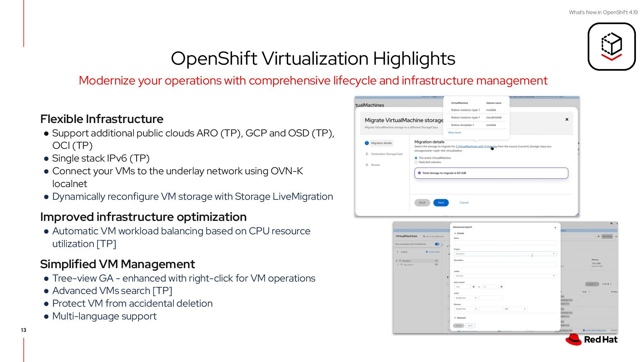Screen dimensions: 644x362
Task: Click the What's New in OpenShift 4.19 header
Action: click(x=603, y=12)
